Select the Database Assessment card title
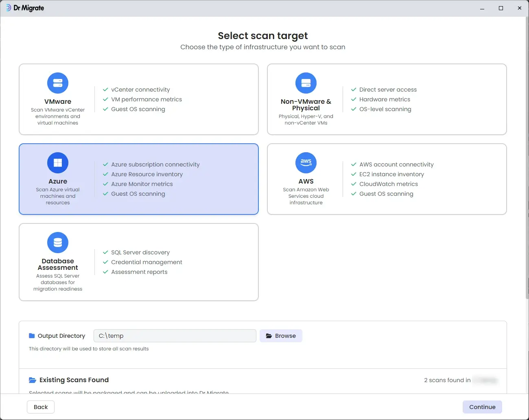 click(x=58, y=265)
